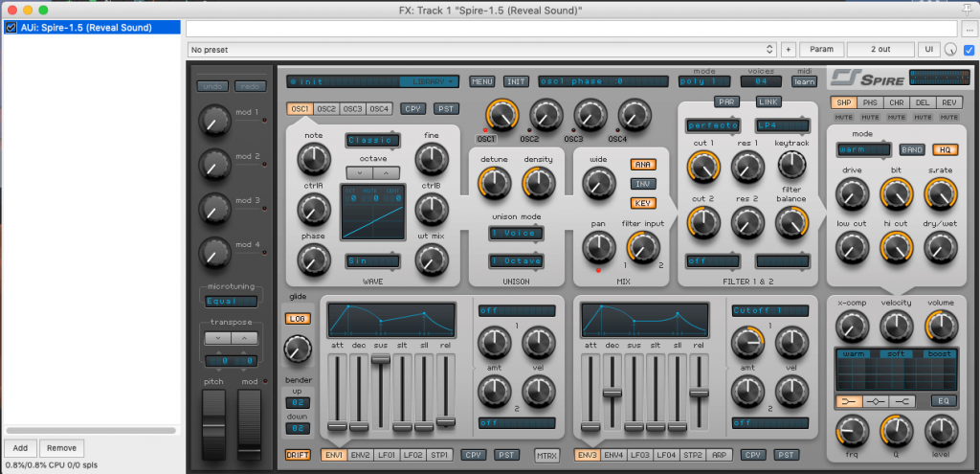Switch to the ARP tab
The height and width of the screenshot is (474, 980).
tap(719, 455)
